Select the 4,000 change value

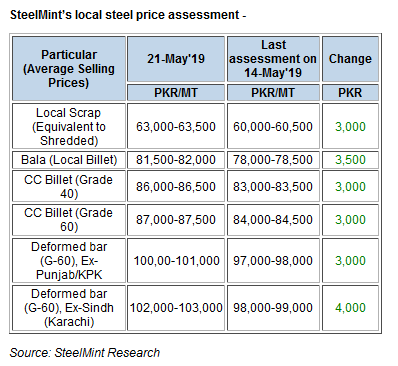click(x=350, y=308)
